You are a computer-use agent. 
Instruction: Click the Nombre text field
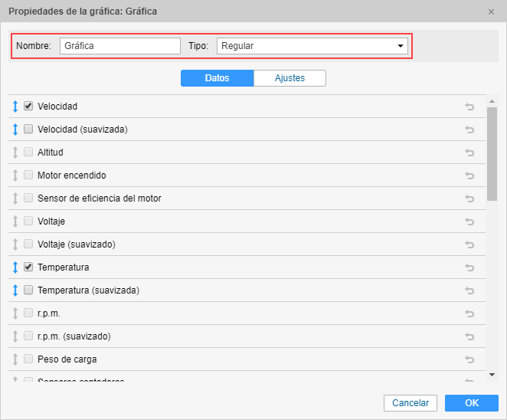tap(120, 46)
